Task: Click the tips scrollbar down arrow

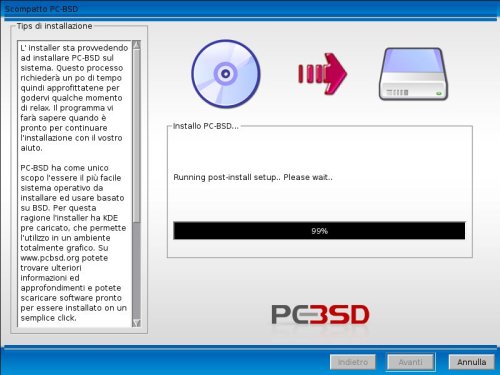Action: (136, 323)
